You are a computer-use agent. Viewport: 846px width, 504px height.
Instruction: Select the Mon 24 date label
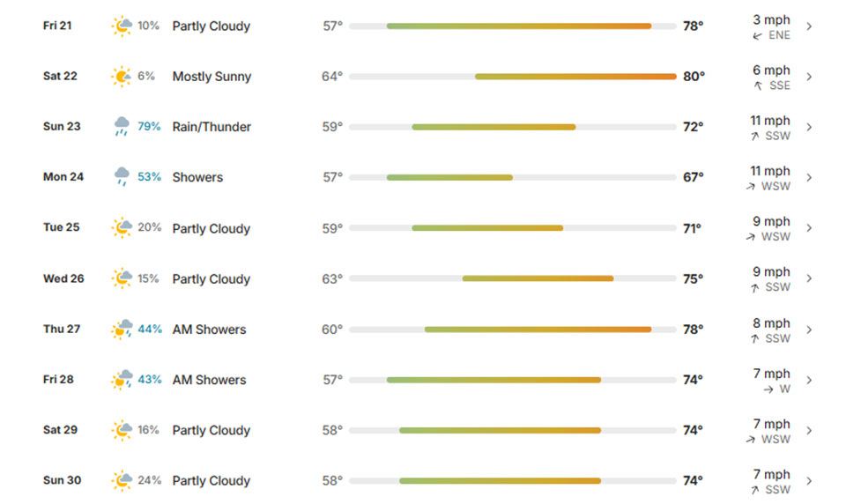tap(63, 177)
